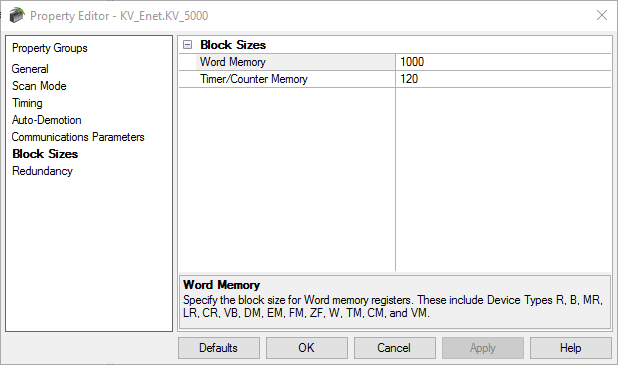Open the General property group
This screenshot has width=618, height=365.
click(x=30, y=69)
